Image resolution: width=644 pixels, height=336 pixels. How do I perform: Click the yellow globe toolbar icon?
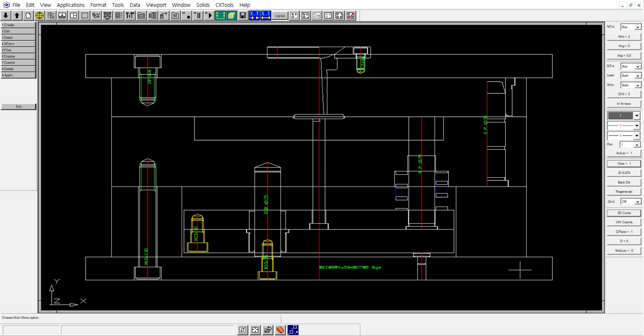(40, 15)
